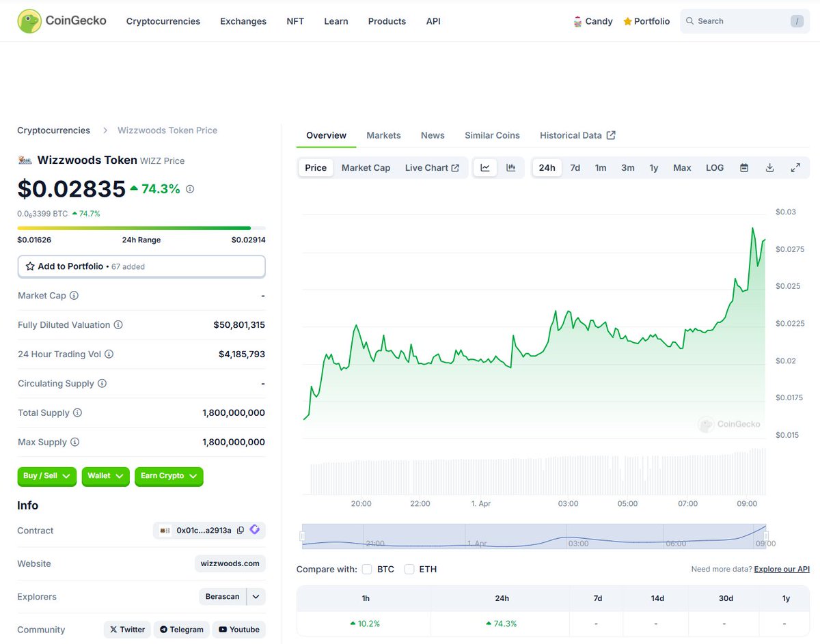
Task: Click the price change info icon
Action: (x=190, y=189)
